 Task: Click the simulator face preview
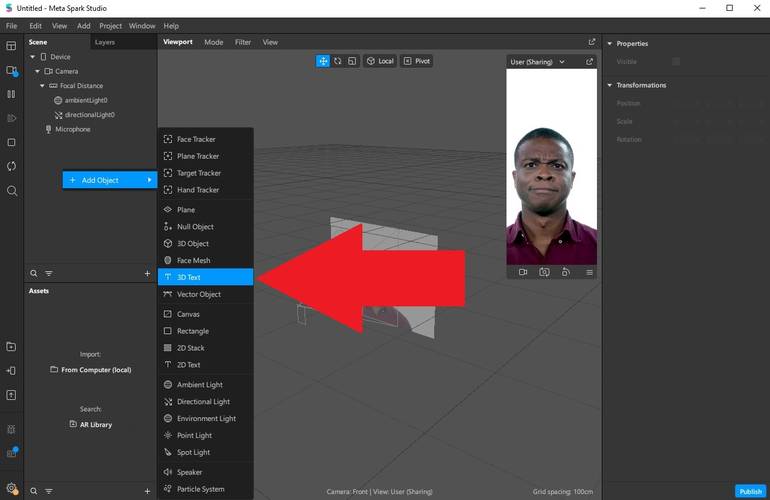pyautogui.click(x=551, y=167)
